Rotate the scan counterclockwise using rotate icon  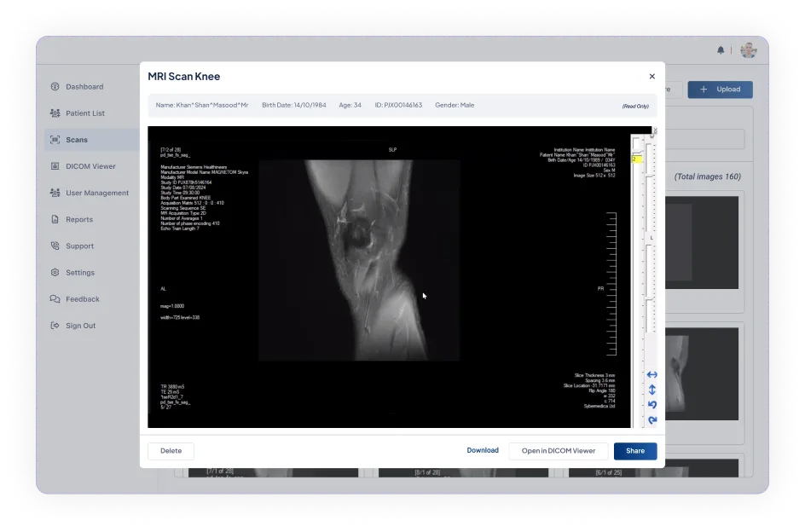652,404
